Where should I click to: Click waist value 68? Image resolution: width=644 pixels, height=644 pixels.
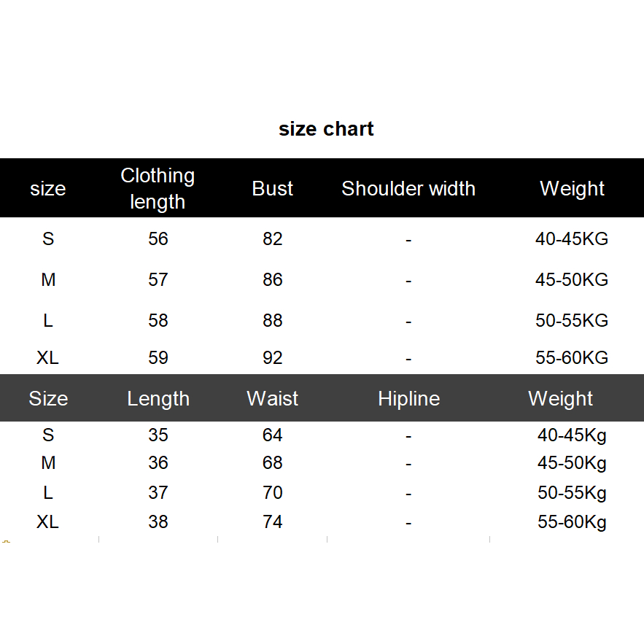[x=273, y=463]
